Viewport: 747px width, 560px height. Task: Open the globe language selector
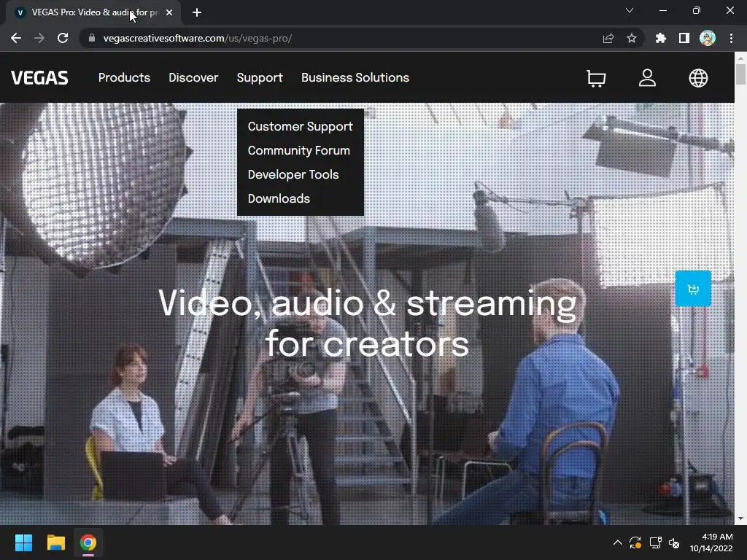(698, 78)
